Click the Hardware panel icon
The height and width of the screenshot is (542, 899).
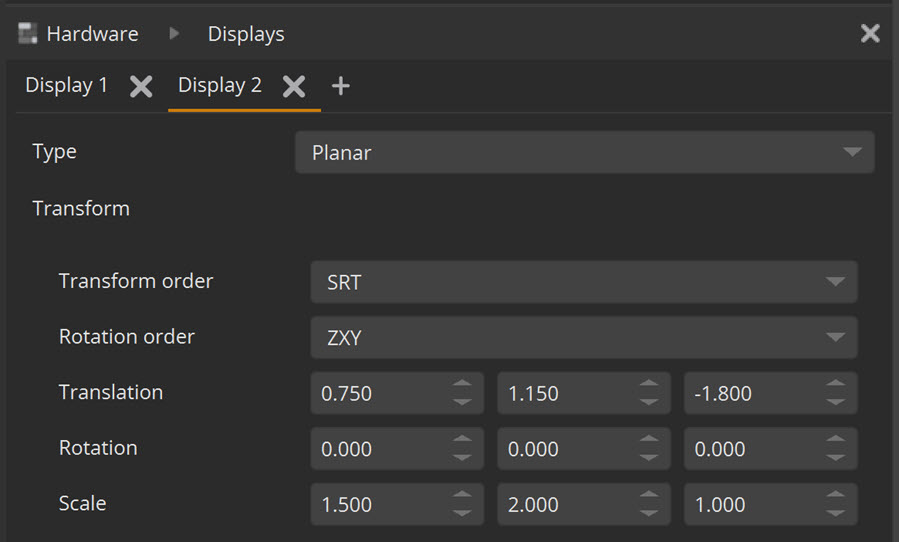pos(28,34)
